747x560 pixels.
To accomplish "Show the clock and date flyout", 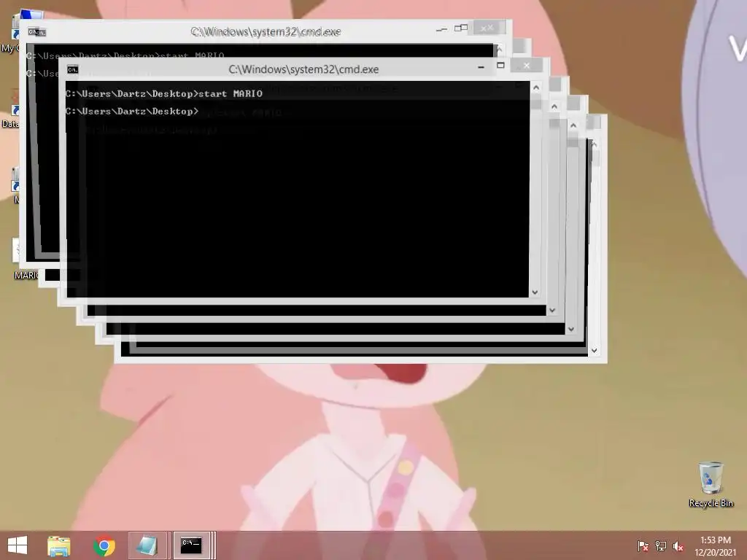I will (x=715, y=545).
